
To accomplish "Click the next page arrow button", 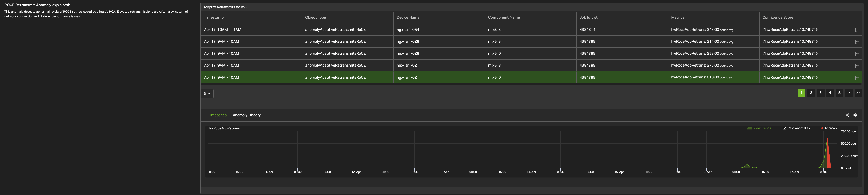I will 849,93.
